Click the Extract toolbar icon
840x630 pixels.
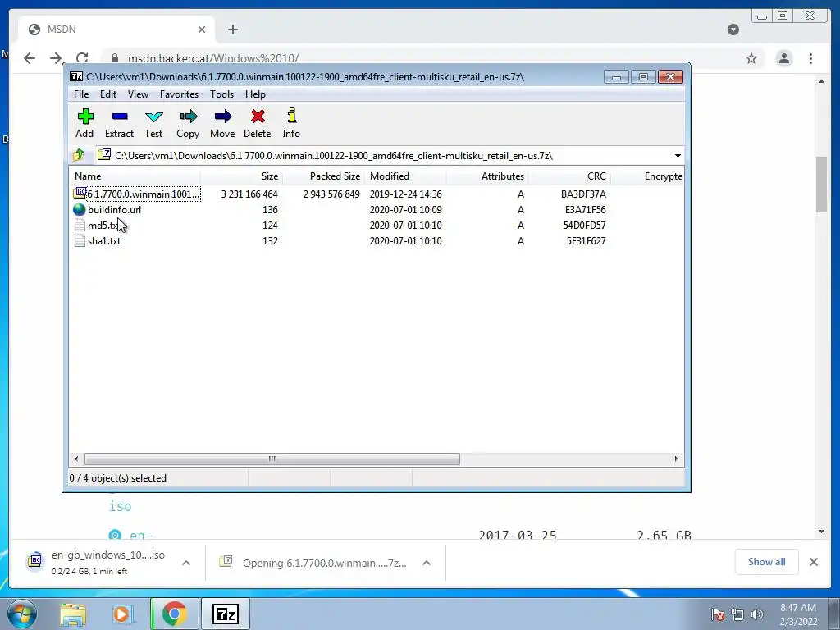pos(120,116)
